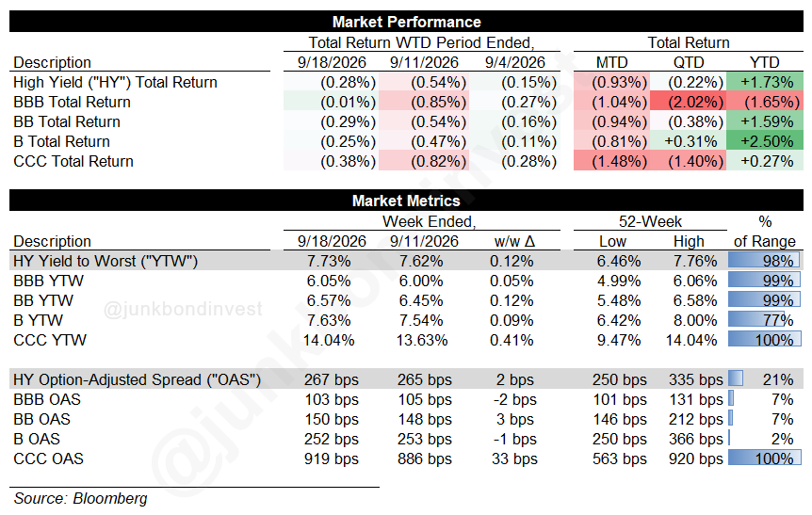Click the Market Performance header bar

(406, 22)
